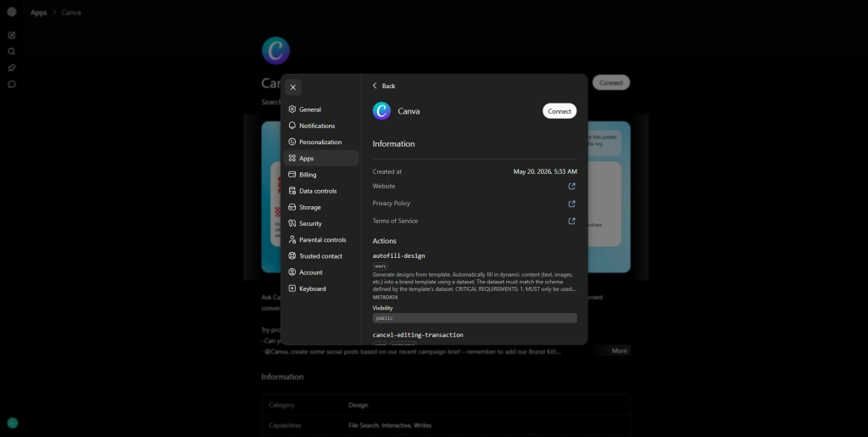Close the settings dialog with the X
The image size is (868, 437).
pos(292,87)
